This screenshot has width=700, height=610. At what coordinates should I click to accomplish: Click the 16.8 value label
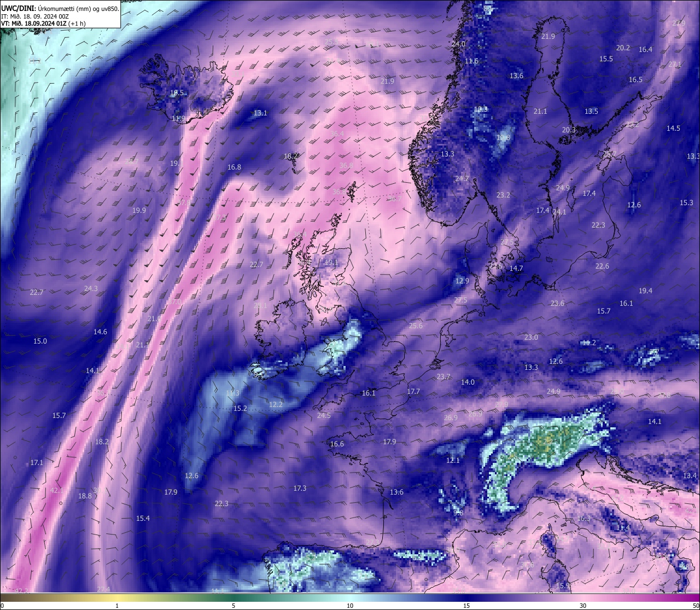[234, 167]
